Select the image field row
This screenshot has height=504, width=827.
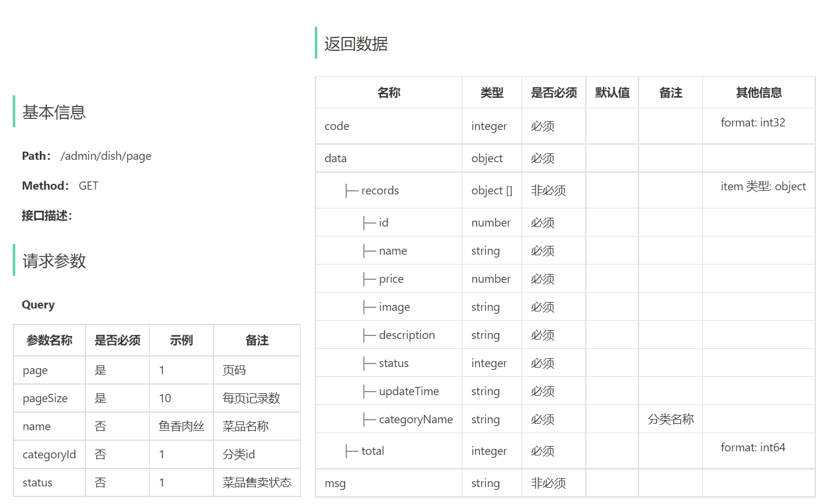565,307
